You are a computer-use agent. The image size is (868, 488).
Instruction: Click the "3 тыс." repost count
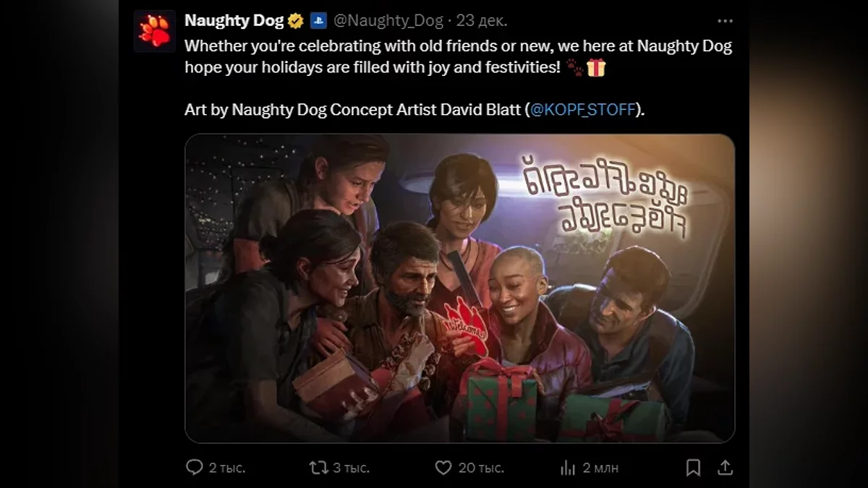point(351,468)
